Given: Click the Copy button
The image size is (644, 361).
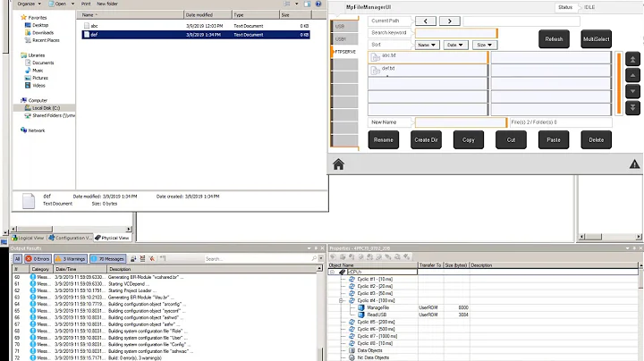Looking at the screenshot, I should click(468, 140).
